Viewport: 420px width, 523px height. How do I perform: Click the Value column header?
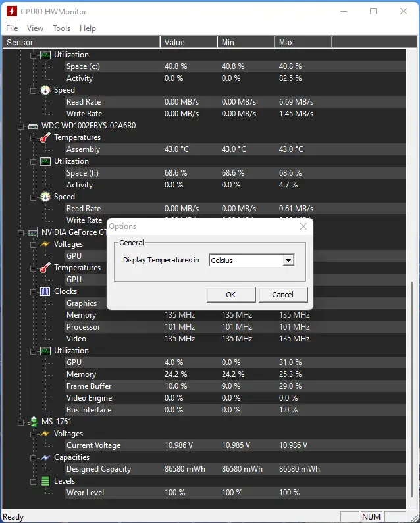(x=189, y=43)
